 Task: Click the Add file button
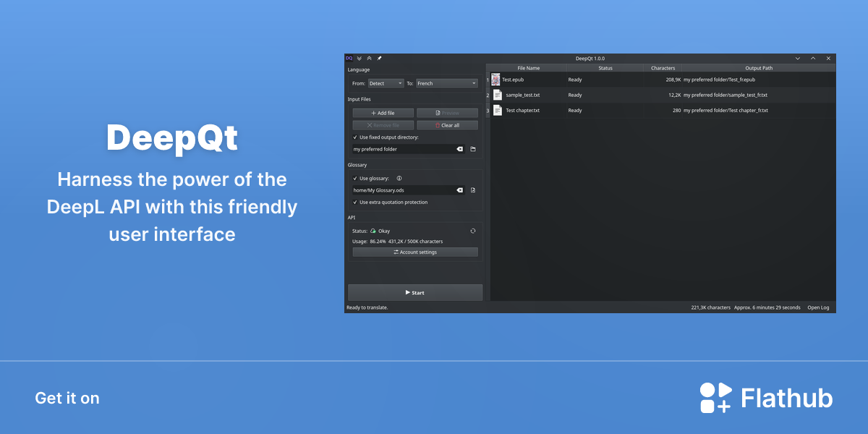[x=383, y=113]
